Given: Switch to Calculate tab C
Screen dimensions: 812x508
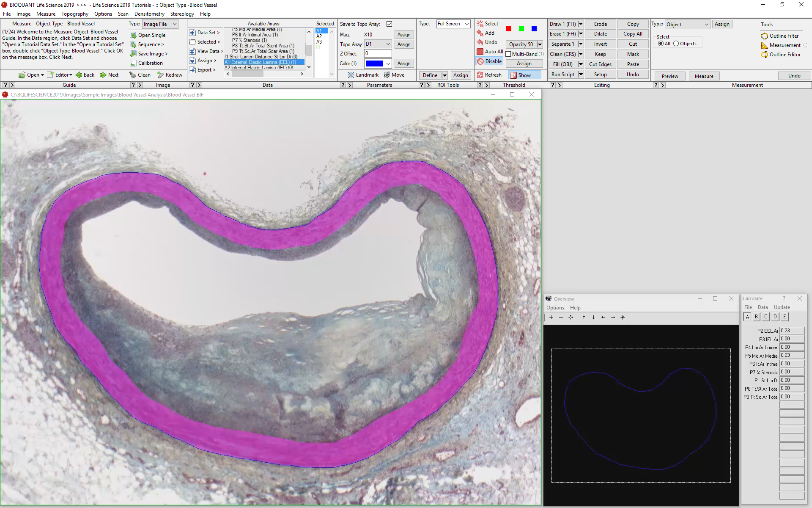Looking at the screenshot, I should (x=765, y=317).
